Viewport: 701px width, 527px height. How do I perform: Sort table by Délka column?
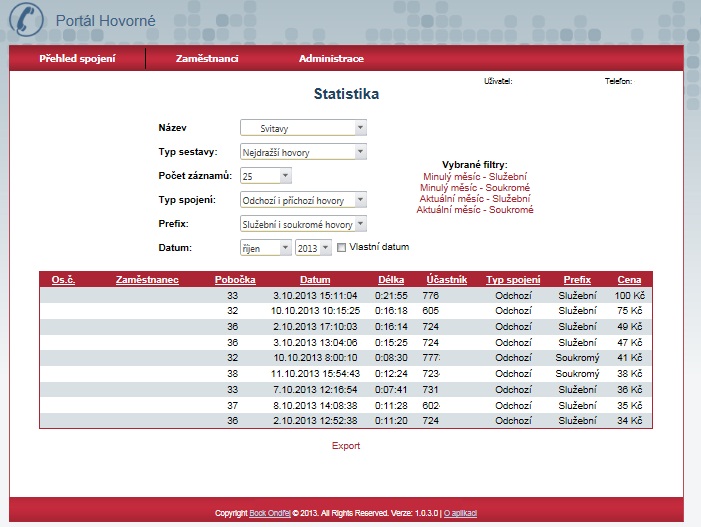pos(391,280)
